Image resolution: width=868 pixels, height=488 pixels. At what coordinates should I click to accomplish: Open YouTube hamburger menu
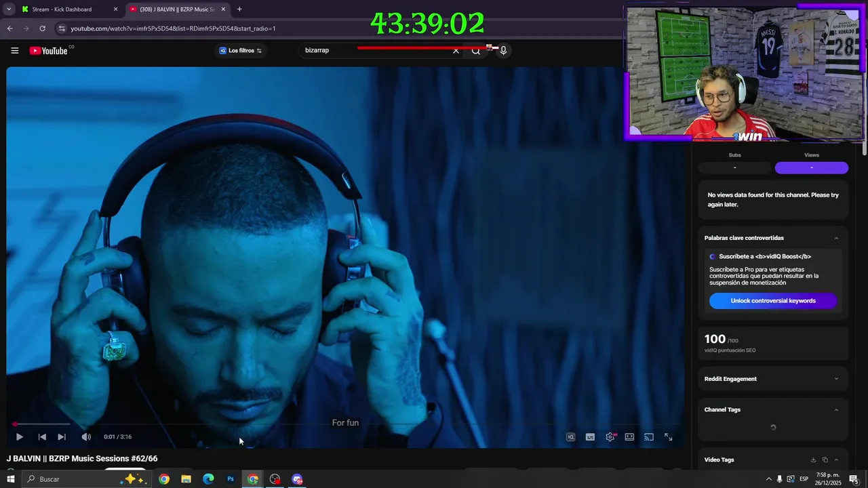(x=15, y=50)
